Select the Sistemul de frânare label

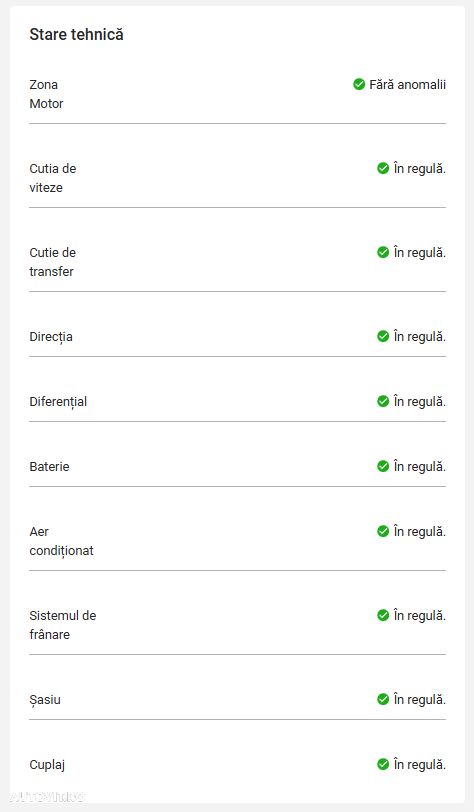tap(63, 625)
